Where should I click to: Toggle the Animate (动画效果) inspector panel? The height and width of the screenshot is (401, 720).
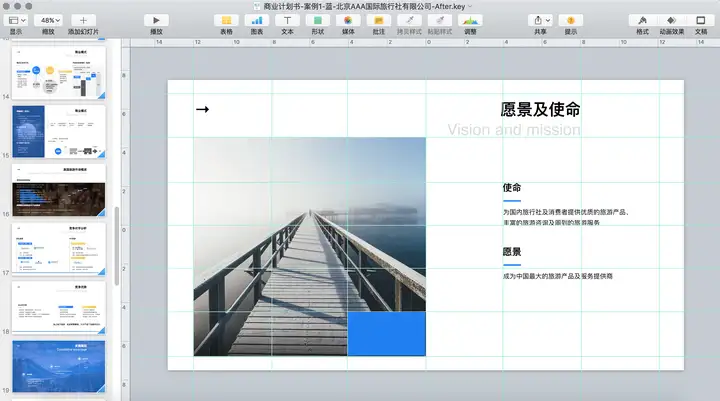click(671, 20)
